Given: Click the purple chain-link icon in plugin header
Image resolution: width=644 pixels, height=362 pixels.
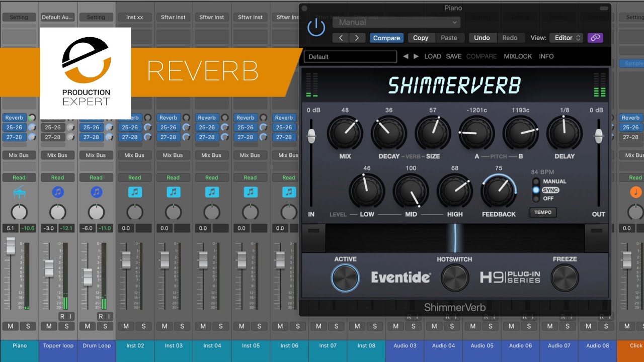Looking at the screenshot, I should coord(595,38).
